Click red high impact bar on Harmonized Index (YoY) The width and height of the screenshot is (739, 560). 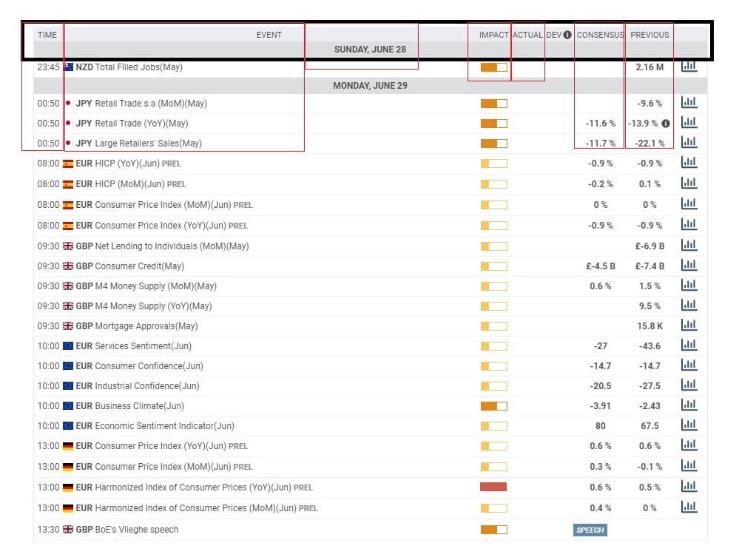[493, 487]
